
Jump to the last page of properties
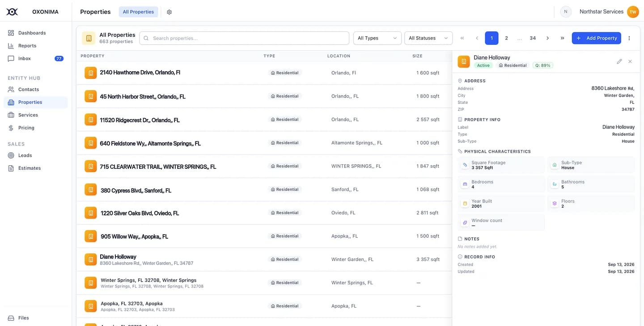click(562, 38)
